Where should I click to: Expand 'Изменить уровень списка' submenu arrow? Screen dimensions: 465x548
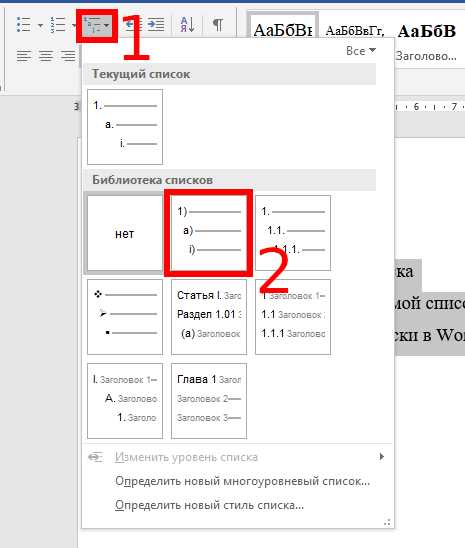(x=382, y=457)
